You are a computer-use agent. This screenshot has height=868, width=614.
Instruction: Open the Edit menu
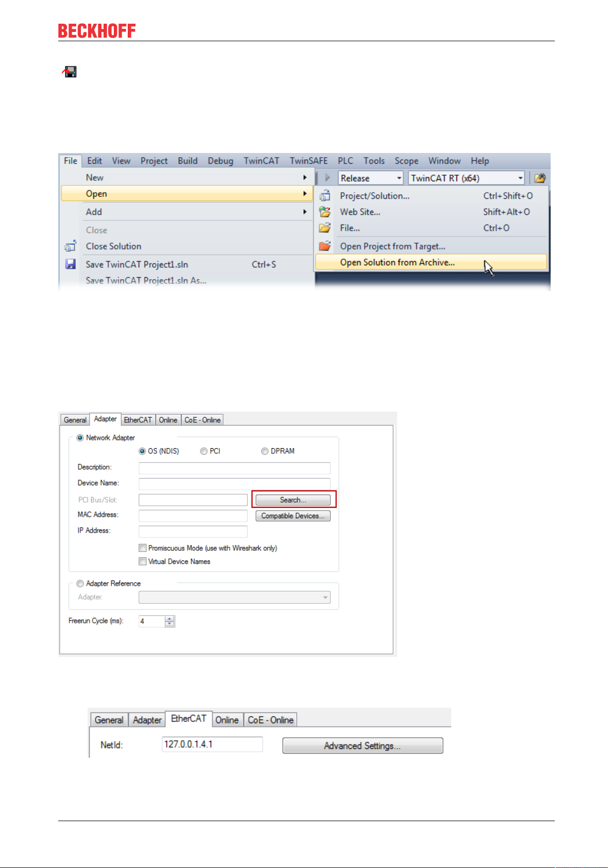[94, 161]
